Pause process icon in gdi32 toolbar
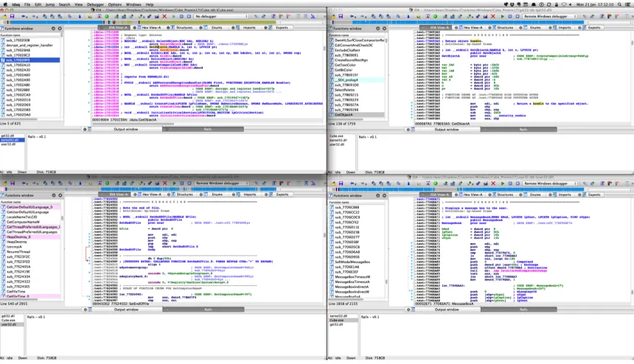 pyautogui.click(x=510, y=16)
